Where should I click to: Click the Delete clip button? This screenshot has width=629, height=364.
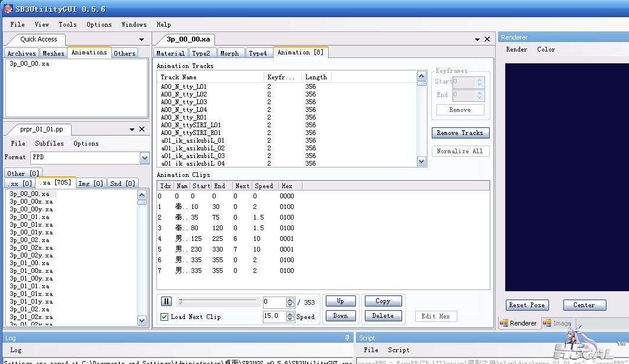(x=383, y=316)
